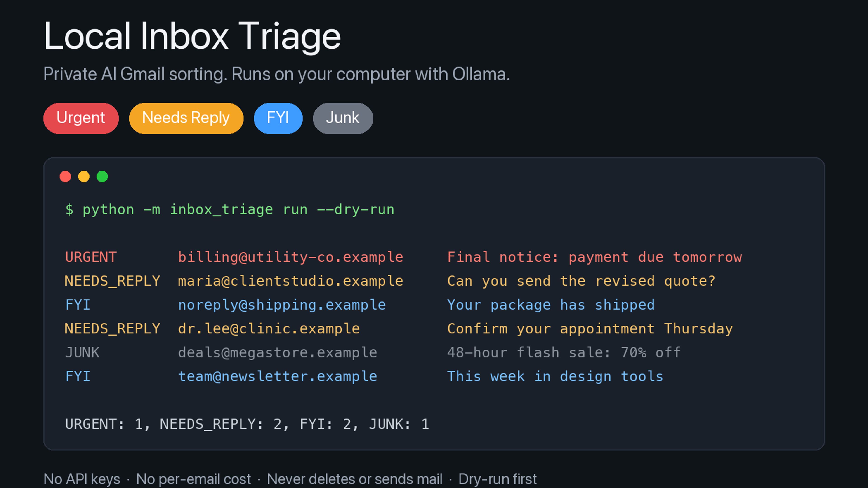Click dr.lee@clinic.example sender address
Image resolution: width=868 pixels, height=488 pixels.
(x=269, y=329)
